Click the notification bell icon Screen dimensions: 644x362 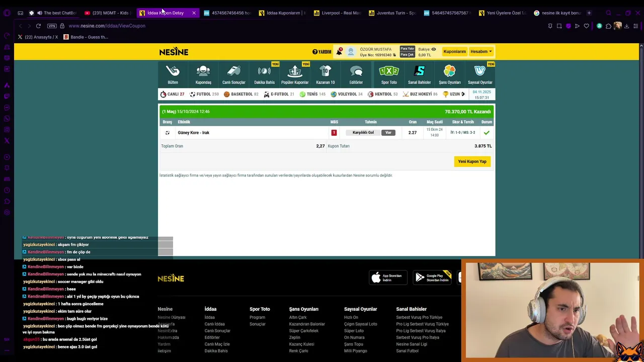coord(339,51)
